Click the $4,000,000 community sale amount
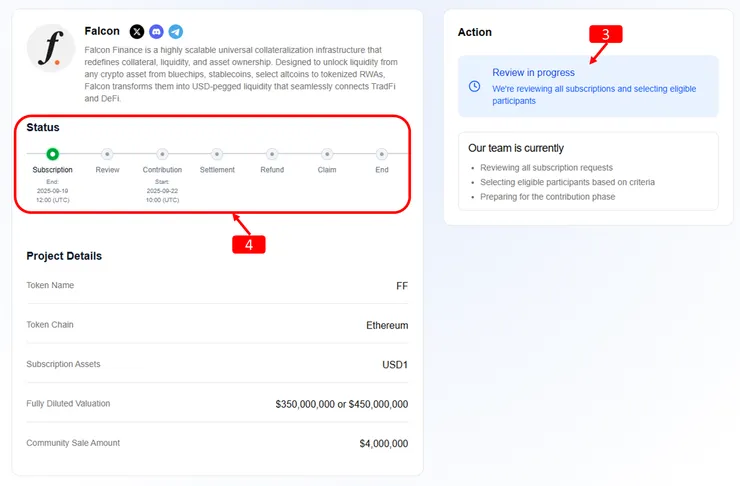Image resolution: width=740 pixels, height=486 pixels. click(383, 443)
